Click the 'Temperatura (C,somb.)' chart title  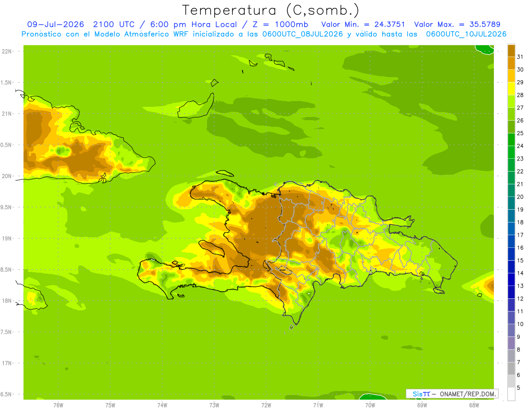270,10
